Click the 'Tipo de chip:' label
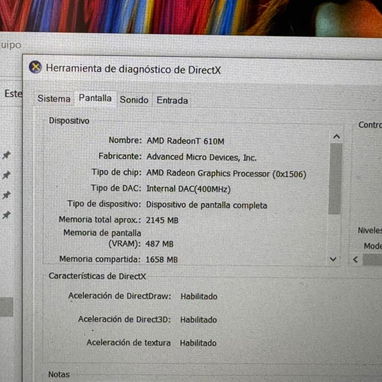The width and height of the screenshot is (382, 382). tap(117, 172)
